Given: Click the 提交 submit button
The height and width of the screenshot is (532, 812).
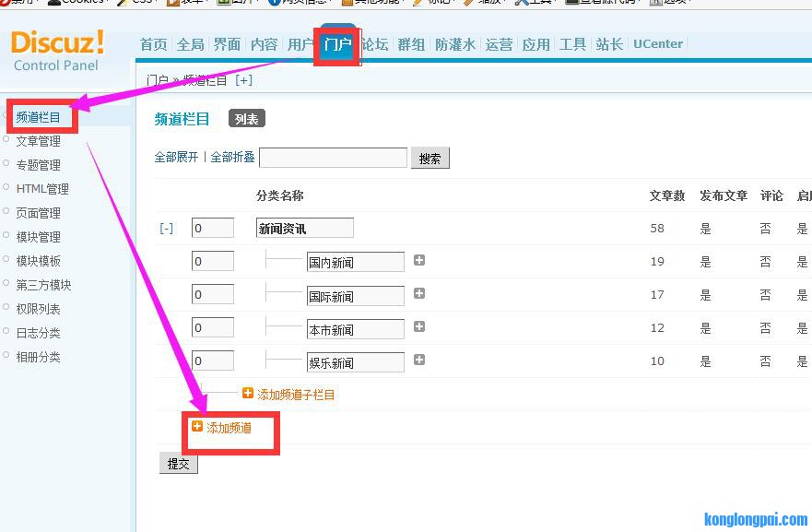Looking at the screenshot, I should pos(179,464).
